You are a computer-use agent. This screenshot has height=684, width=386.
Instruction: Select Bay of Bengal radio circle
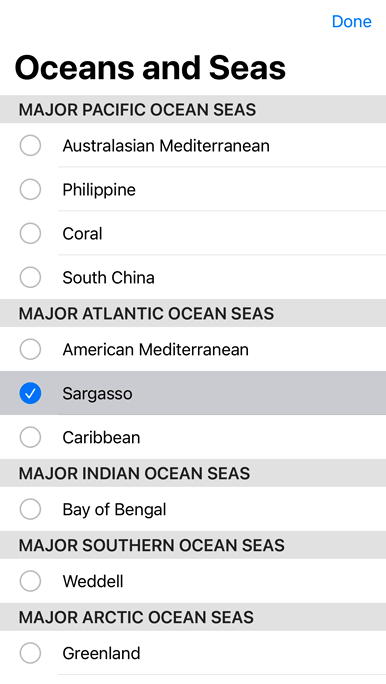click(x=31, y=509)
